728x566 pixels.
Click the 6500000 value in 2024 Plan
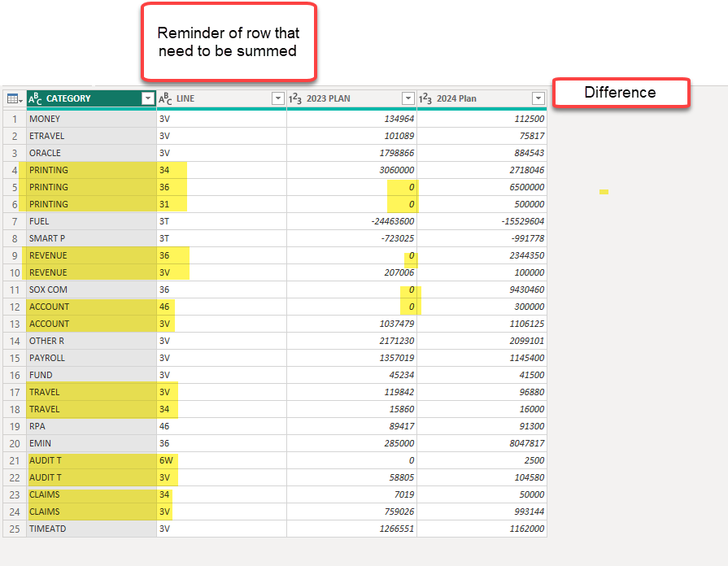482,187
